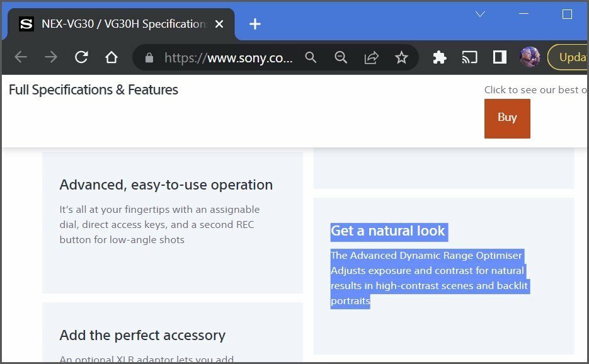Reload the Sony page
Image resolution: width=589 pixels, height=364 pixels.
81,57
